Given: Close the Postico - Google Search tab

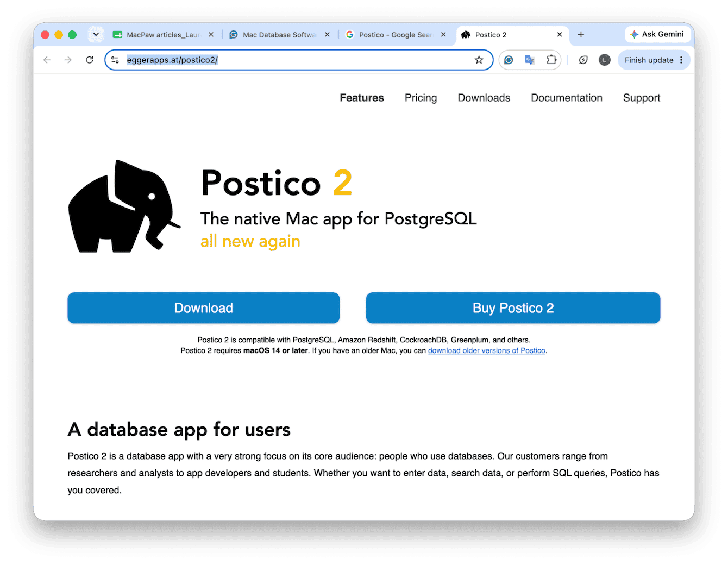Looking at the screenshot, I should [x=443, y=34].
